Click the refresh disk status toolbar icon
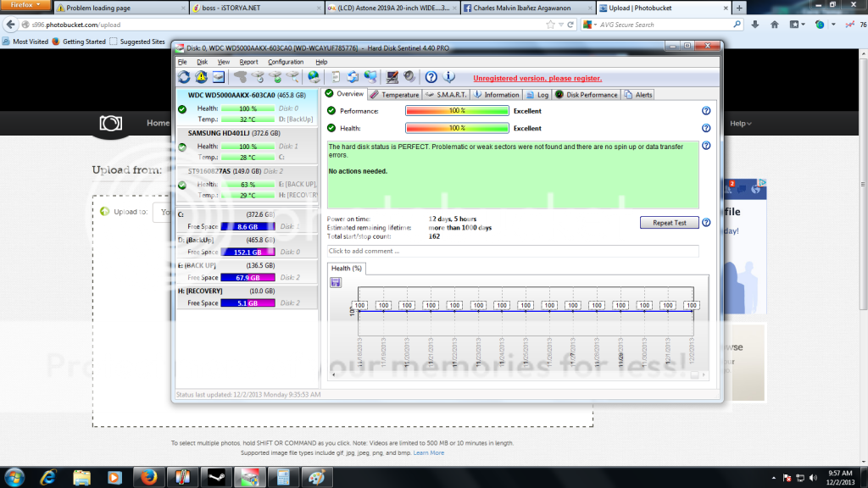 pyautogui.click(x=184, y=77)
